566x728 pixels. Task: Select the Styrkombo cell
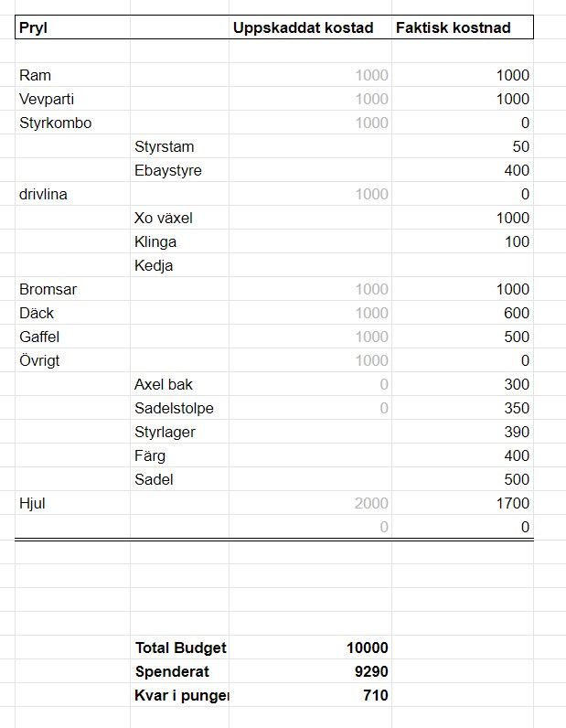pos(73,123)
